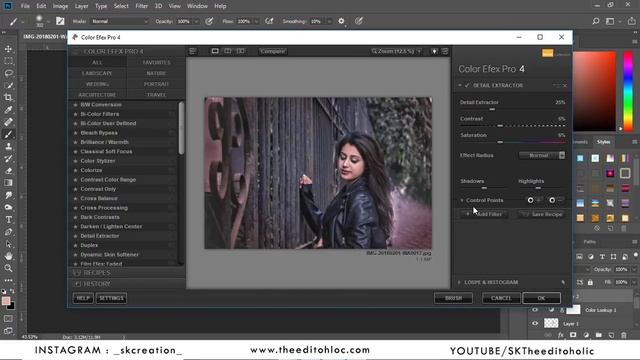
Task: Click the OK button
Action: (541, 298)
